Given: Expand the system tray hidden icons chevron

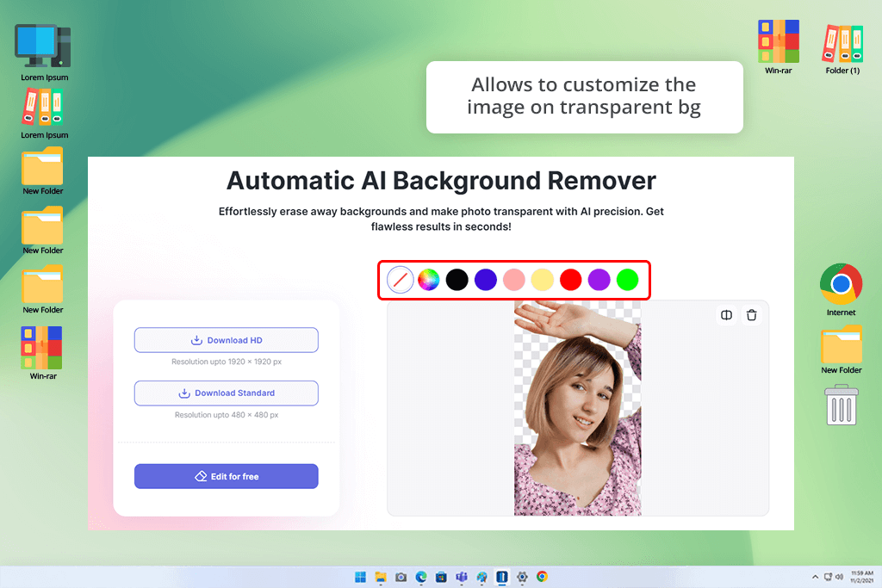Looking at the screenshot, I should 815,577.
